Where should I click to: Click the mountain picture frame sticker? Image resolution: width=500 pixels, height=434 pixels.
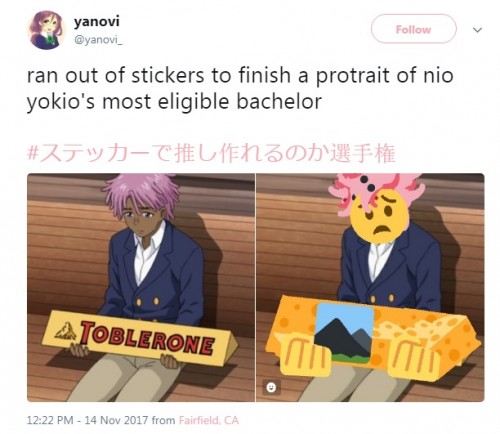coord(344,334)
